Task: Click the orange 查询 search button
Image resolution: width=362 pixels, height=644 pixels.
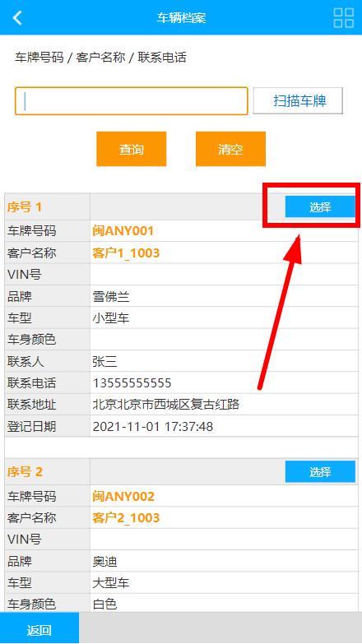Action: click(132, 149)
